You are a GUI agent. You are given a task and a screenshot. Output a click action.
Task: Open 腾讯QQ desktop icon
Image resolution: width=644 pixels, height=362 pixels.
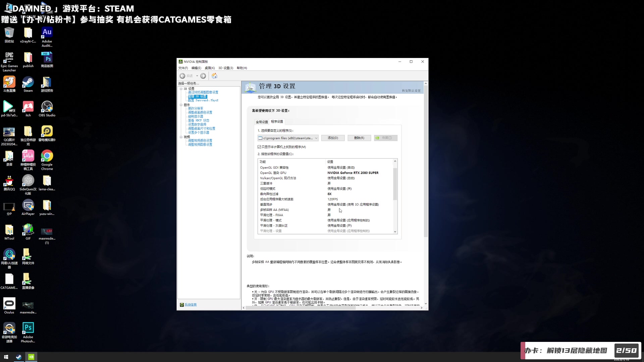click(9, 183)
